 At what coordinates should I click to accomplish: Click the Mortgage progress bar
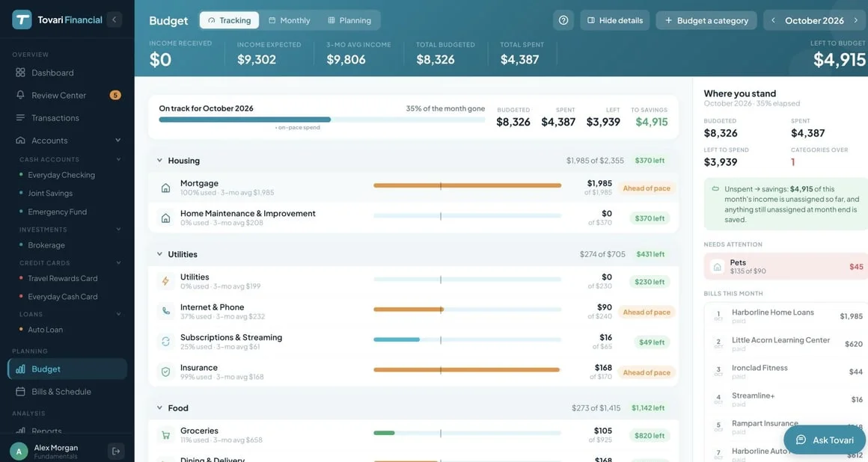click(x=467, y=186)
